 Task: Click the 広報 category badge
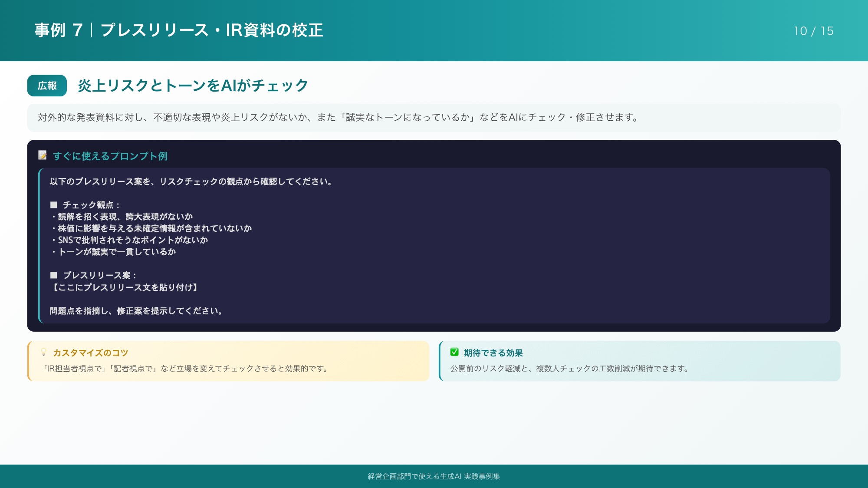click(x=47, y=86)
